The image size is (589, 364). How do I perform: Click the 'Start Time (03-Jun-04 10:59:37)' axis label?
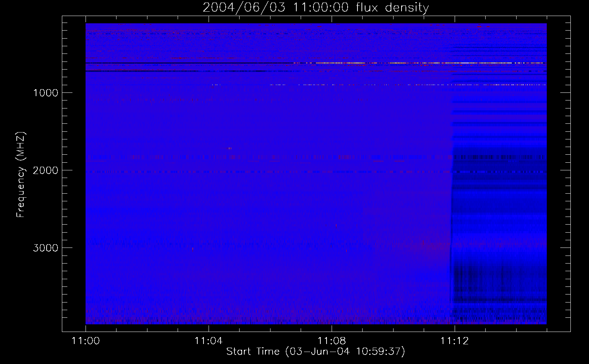click(316, 352)
